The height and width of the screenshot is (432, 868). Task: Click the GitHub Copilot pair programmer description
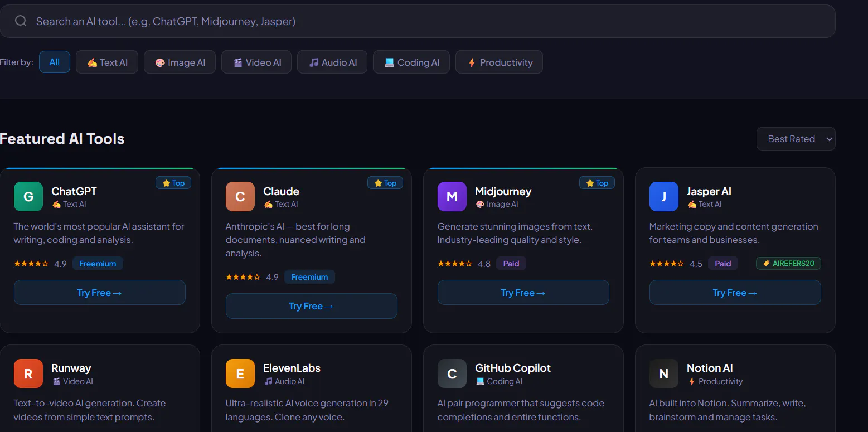click(x=521, y=410)
